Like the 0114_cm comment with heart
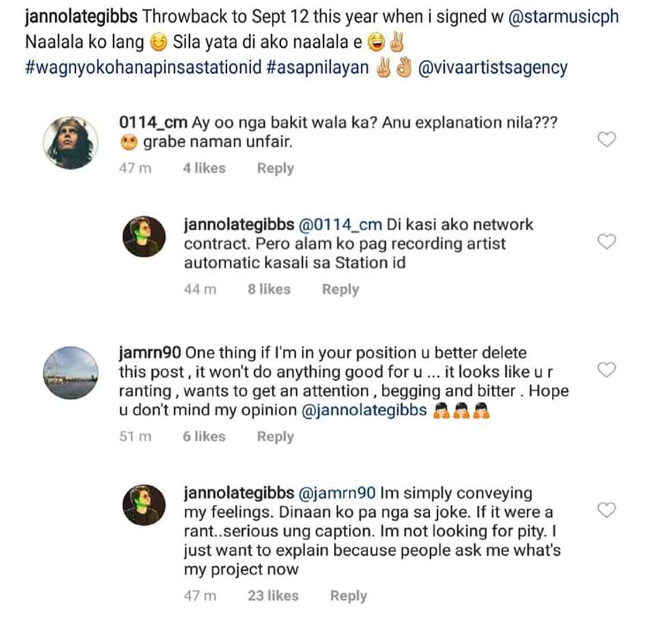Viewport: 649px width, 644px height. [x=606, y=139]
